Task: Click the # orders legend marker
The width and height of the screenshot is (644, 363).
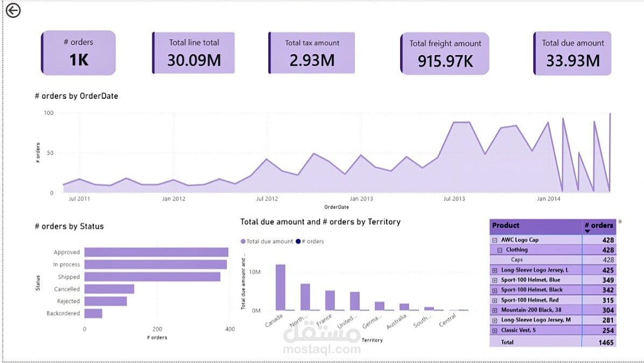Action: (298, 241)
